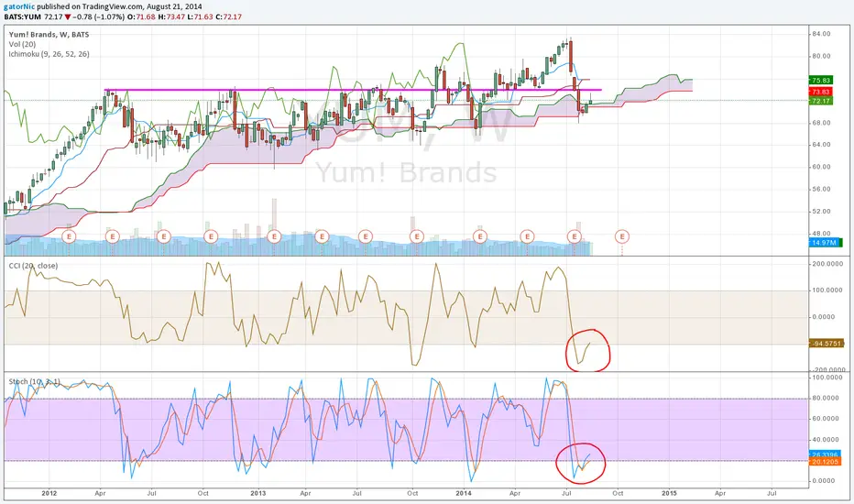The image size is (854, 504).
Task: Click the 64.00 price axis label
Action: point(821,145)
